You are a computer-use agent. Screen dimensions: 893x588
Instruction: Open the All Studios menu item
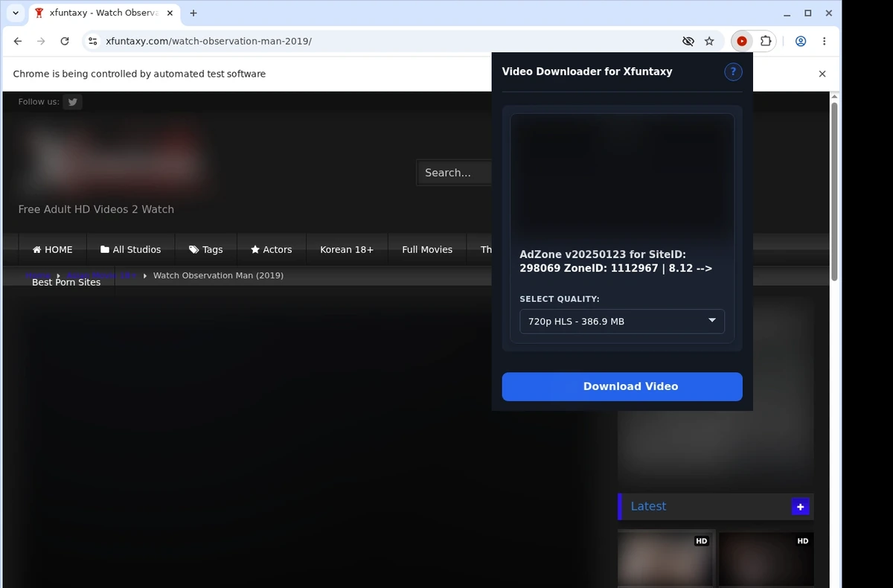tap(131, 249)
